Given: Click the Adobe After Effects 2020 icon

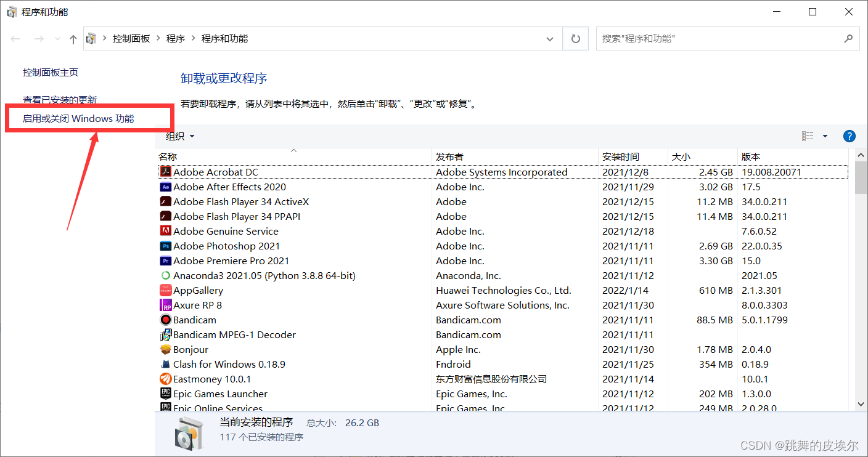Looking at the screenshot, I should (x=165, y=187).
